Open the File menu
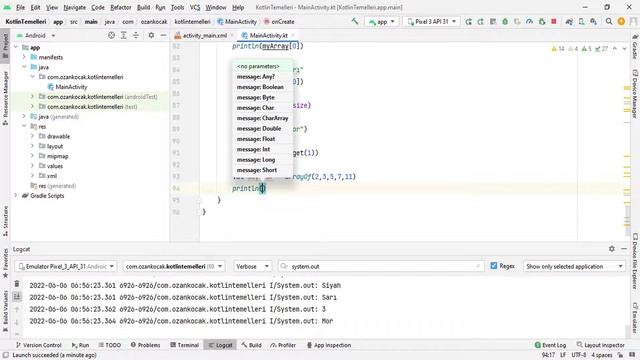Viewport: 640px width, 360px height. click(x=20, y=7)
